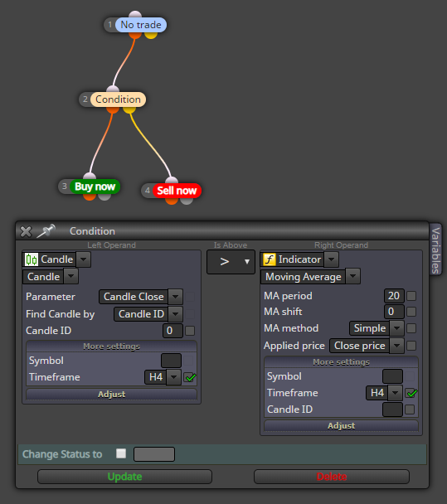Click Adjust under the Left Operand

tap(112, 394)
